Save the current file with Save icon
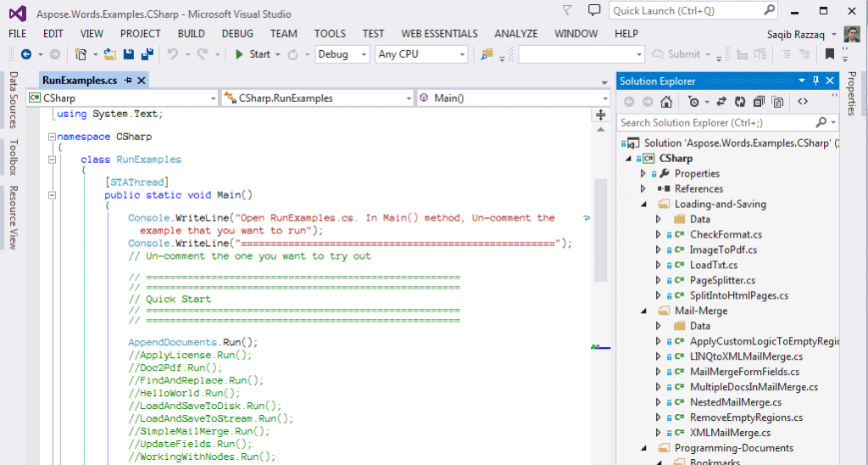Viewport: 868px width, 465px height. click(129, 54)
